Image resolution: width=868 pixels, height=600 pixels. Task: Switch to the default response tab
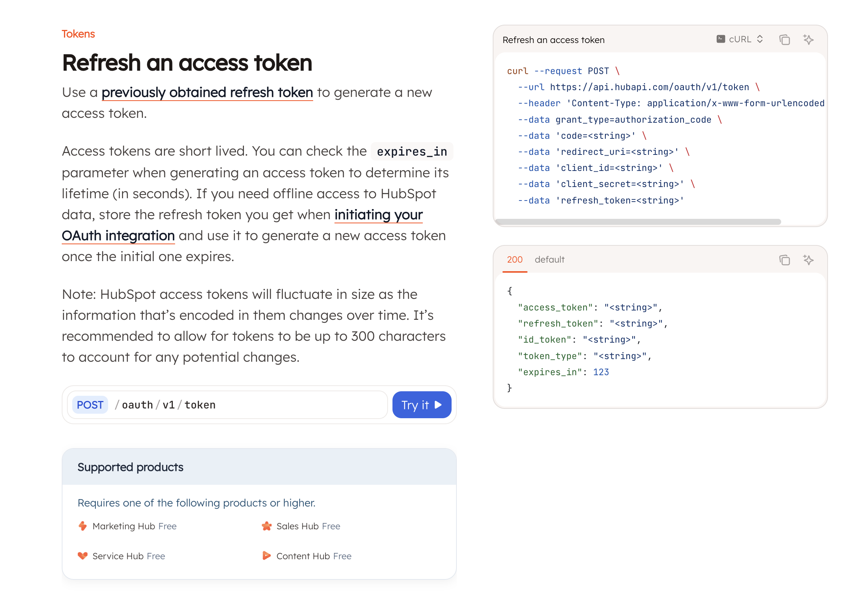coord(549,260)
